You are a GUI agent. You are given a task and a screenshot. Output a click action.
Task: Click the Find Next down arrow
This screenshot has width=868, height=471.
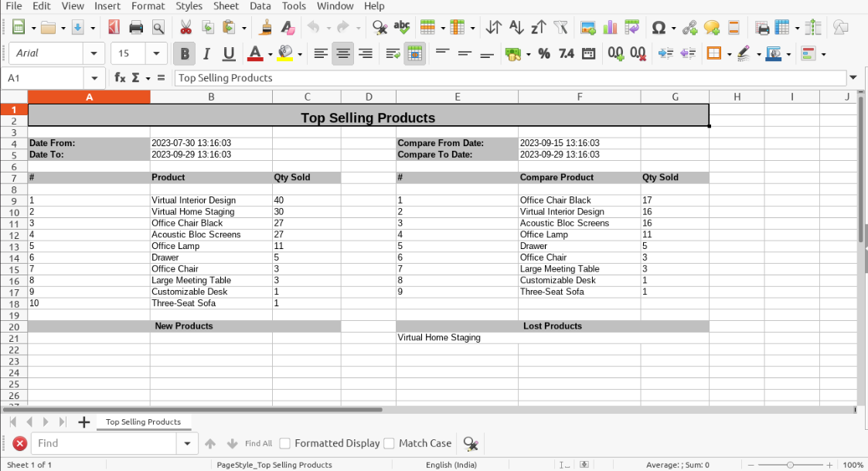click(232, 443)
